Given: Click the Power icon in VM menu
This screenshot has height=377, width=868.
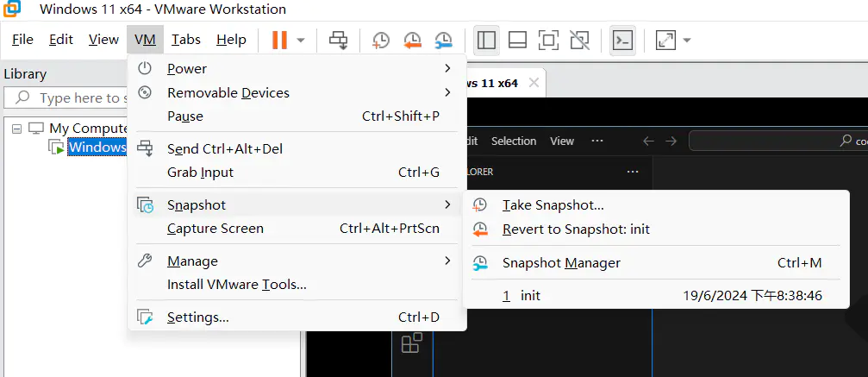Looking at the screenshot, I should (145, 68).
